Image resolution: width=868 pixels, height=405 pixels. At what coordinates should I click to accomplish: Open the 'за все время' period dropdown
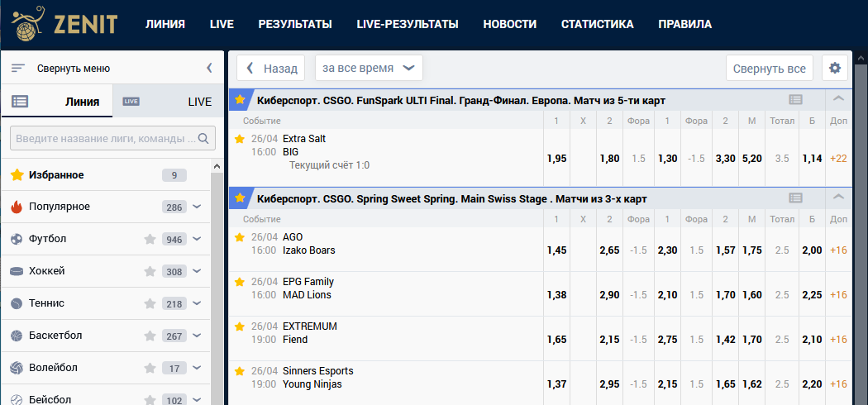pyautogui.click(x=370, y=68)
